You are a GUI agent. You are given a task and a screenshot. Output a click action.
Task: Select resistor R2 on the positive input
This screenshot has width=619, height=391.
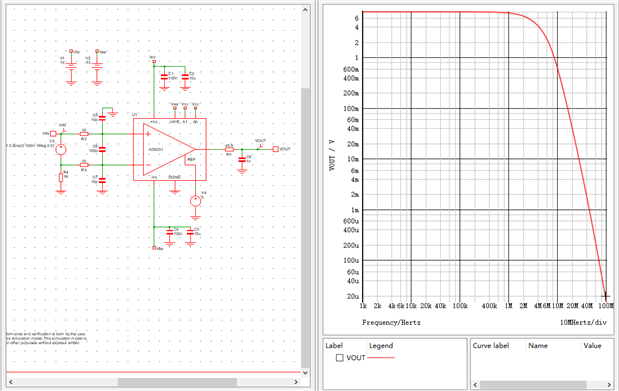(x=84, y=134)
